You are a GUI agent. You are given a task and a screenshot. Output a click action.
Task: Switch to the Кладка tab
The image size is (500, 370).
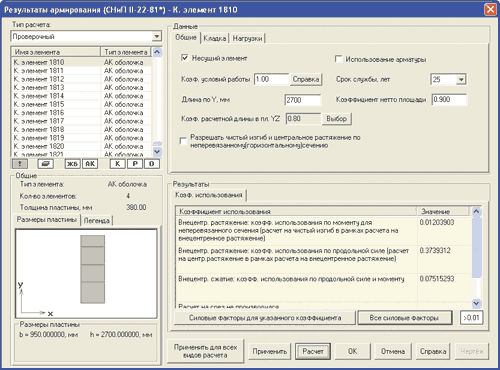click(215, 38)
